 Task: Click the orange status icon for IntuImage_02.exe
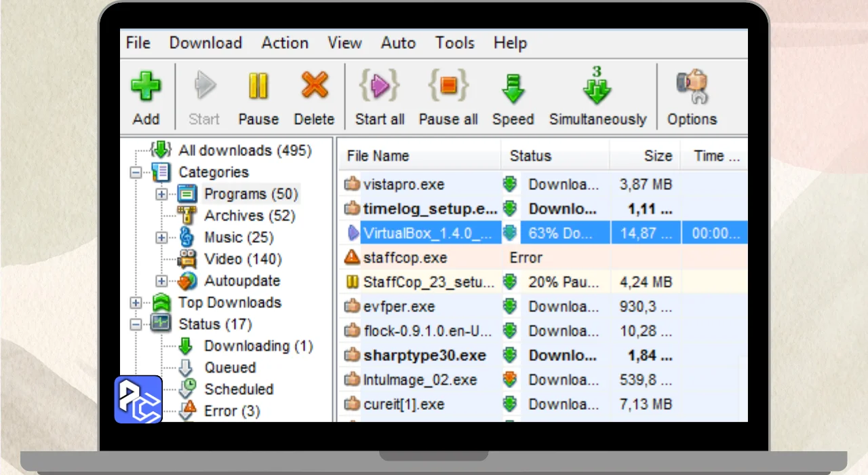tap(510, 379)
